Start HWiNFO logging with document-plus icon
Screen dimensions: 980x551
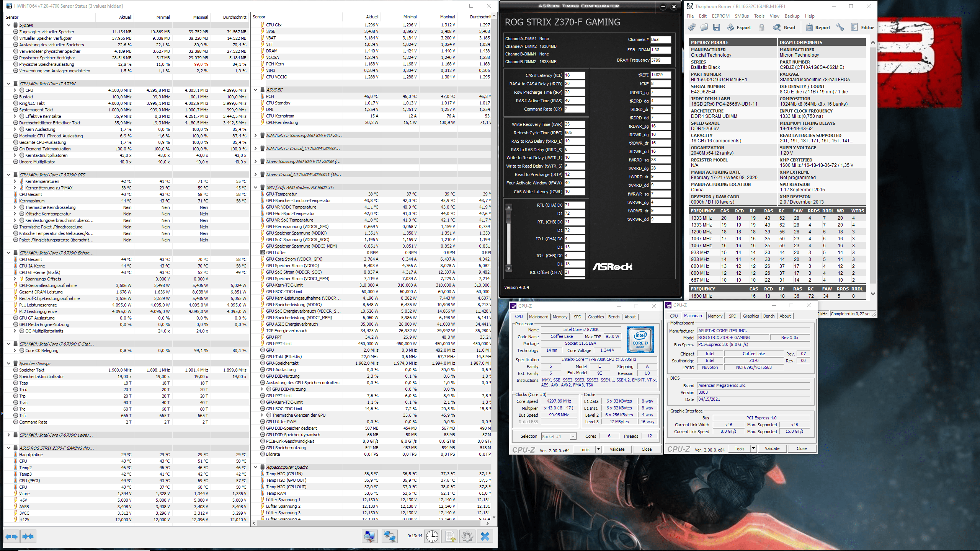450,536
